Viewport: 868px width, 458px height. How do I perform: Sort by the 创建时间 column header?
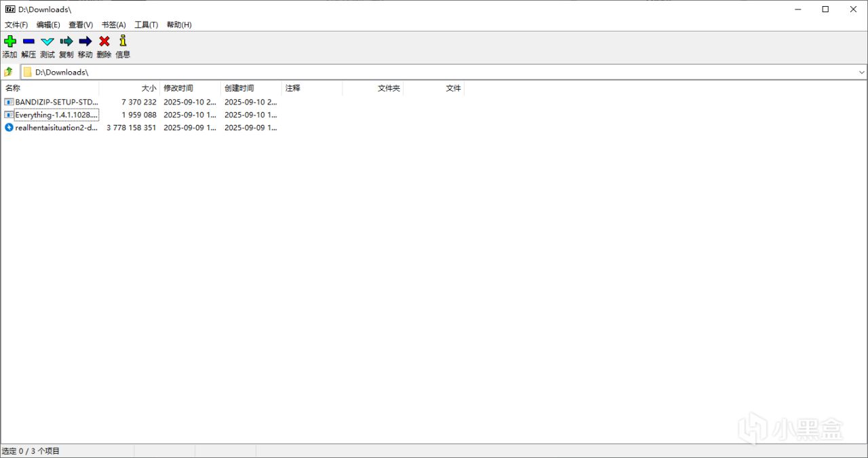(252, 88)
